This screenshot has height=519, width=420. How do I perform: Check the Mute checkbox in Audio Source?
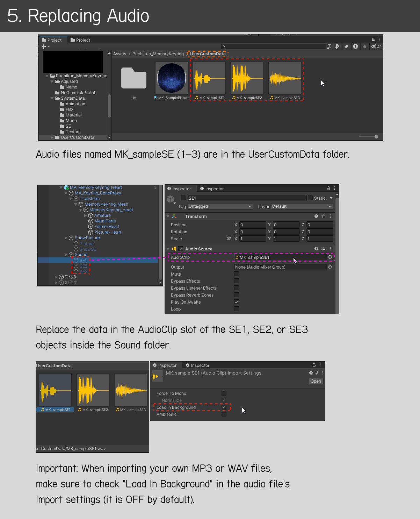point(237,274)
